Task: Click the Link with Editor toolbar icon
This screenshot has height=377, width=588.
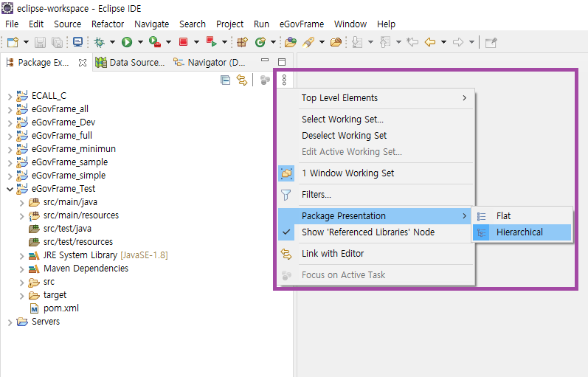Action: point(242,80)
